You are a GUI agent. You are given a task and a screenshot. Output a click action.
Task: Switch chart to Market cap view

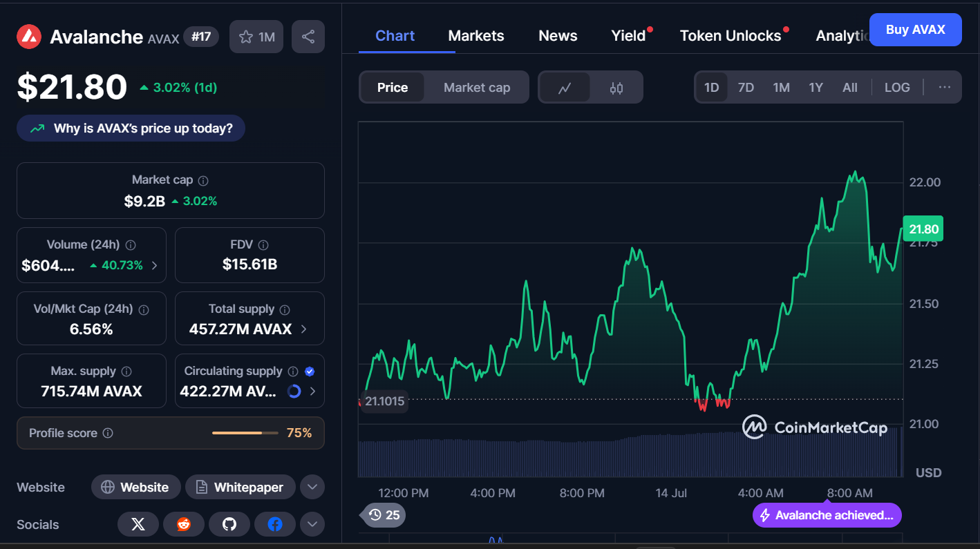[x=477, y=88]
